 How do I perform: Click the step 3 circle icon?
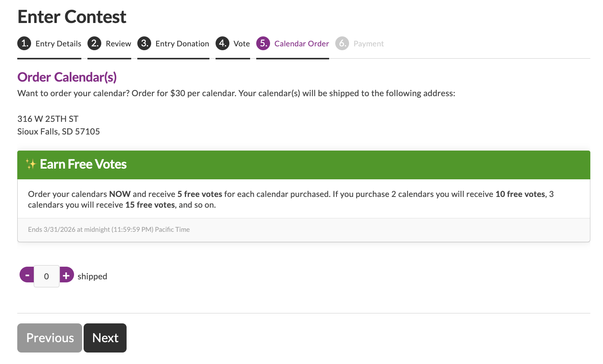pyautogui.click(x=144, y=43)
